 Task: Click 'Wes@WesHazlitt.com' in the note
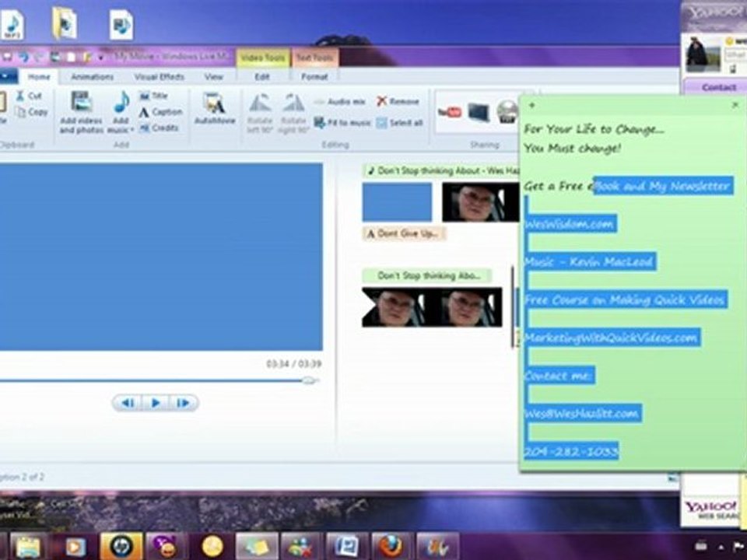pos(582,413)
